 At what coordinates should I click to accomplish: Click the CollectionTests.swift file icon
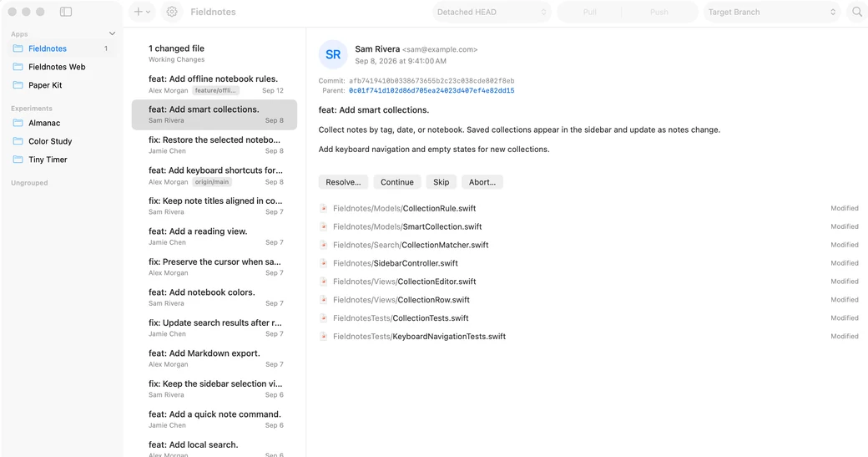coord(323,318)
